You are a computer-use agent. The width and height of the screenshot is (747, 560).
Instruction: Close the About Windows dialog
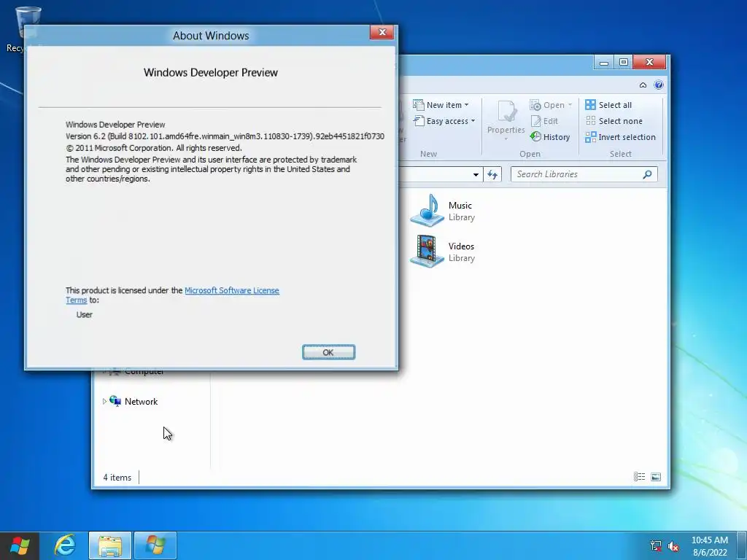382,32
